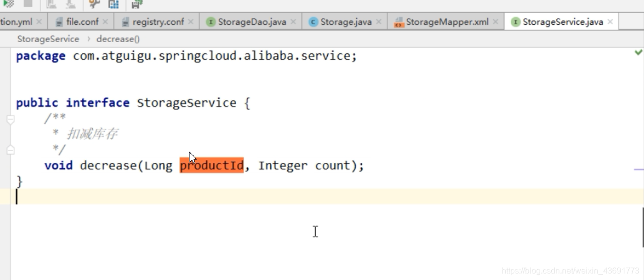The image size is (644, 280).
Task: Click the error stripe mark beside decrease line
Action: tap(638, 169)
